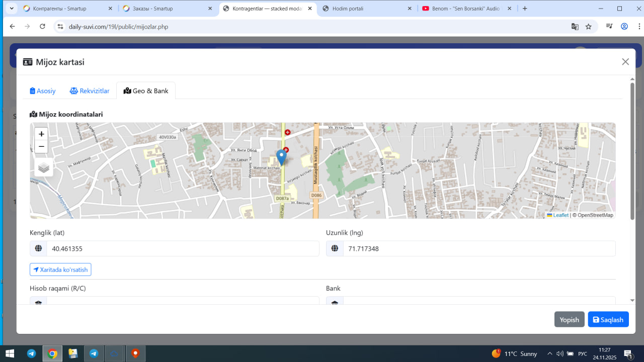
Task: Open the weather widget showing 11°C Sunny
Action: pos(514,353)
